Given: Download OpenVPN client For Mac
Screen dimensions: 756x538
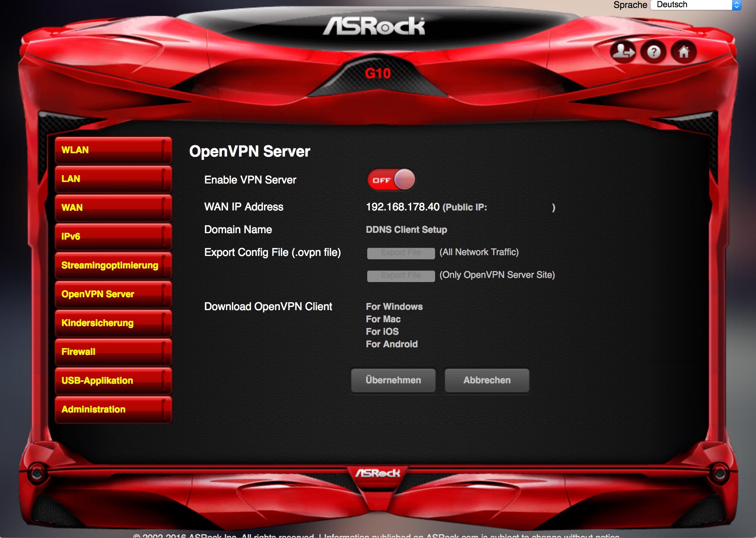Looking at the screenshot, I should 383,319.
